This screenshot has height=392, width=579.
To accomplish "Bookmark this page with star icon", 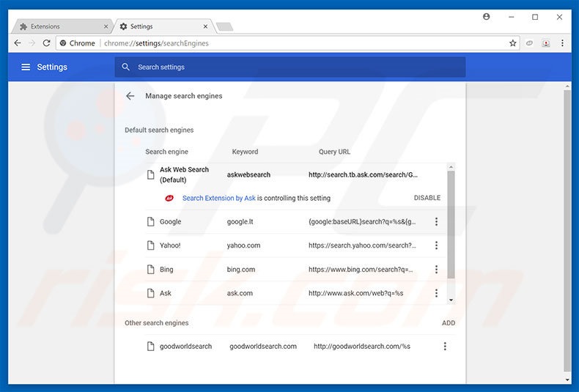I will pos(512,43).
